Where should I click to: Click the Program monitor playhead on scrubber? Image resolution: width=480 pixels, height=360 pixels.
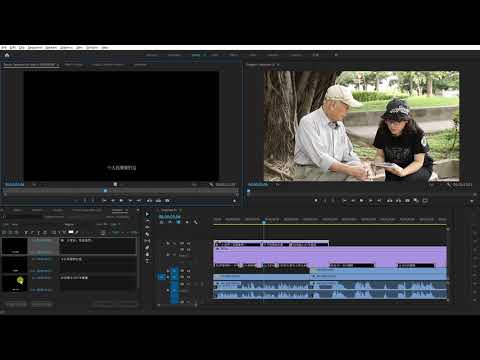(248, 191)
